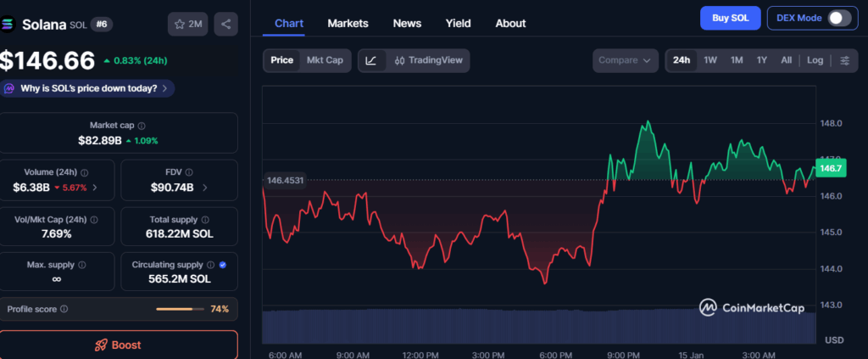Toggle DEX Mode switch

pyautogui.click(x=837, y=18)
